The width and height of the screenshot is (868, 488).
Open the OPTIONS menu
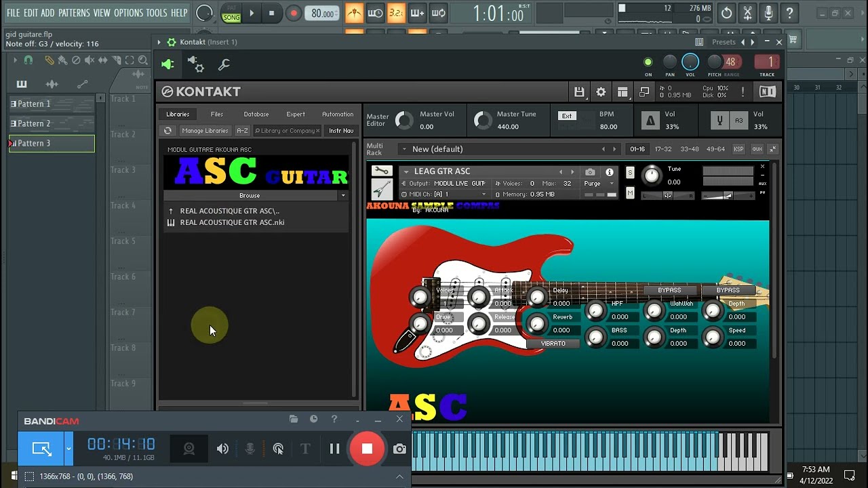128,13
